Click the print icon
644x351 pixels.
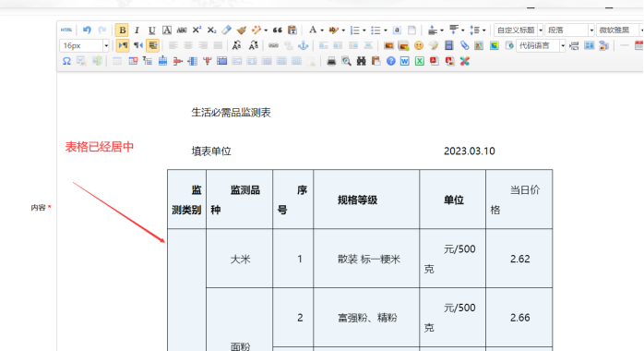tap(331, 61)
